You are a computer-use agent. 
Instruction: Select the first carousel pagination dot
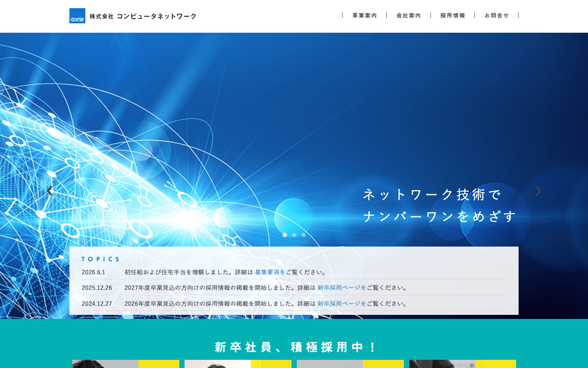click(x=285, y=235)
